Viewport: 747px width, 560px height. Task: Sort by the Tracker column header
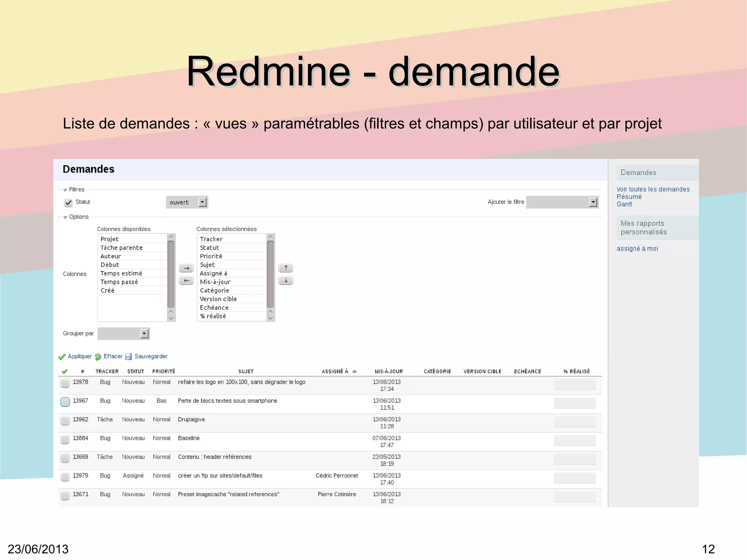pyautogui.click(x=107, y=371)
